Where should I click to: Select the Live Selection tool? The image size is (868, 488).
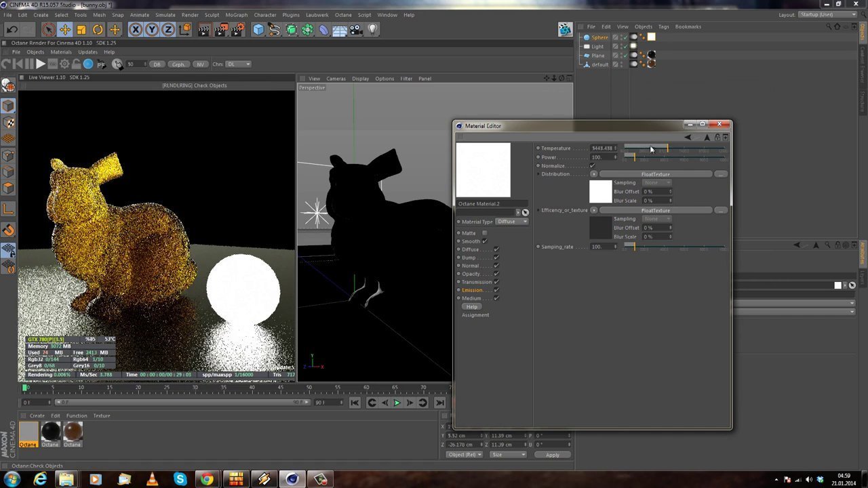click(x=48, y=29)
